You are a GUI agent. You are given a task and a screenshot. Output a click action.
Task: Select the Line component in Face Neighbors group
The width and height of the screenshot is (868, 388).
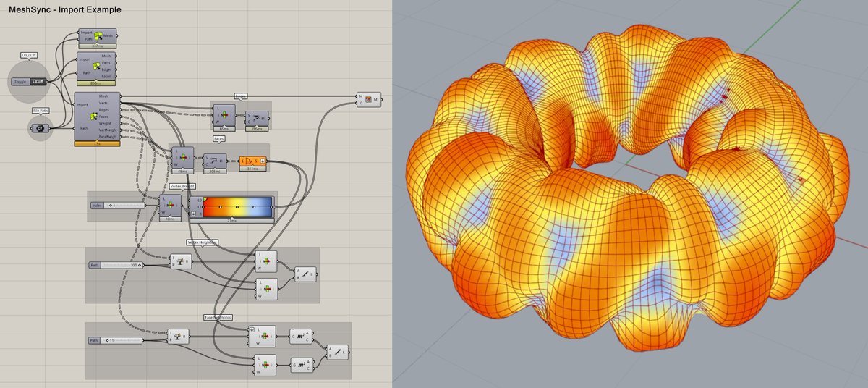[x=338, y=351]
